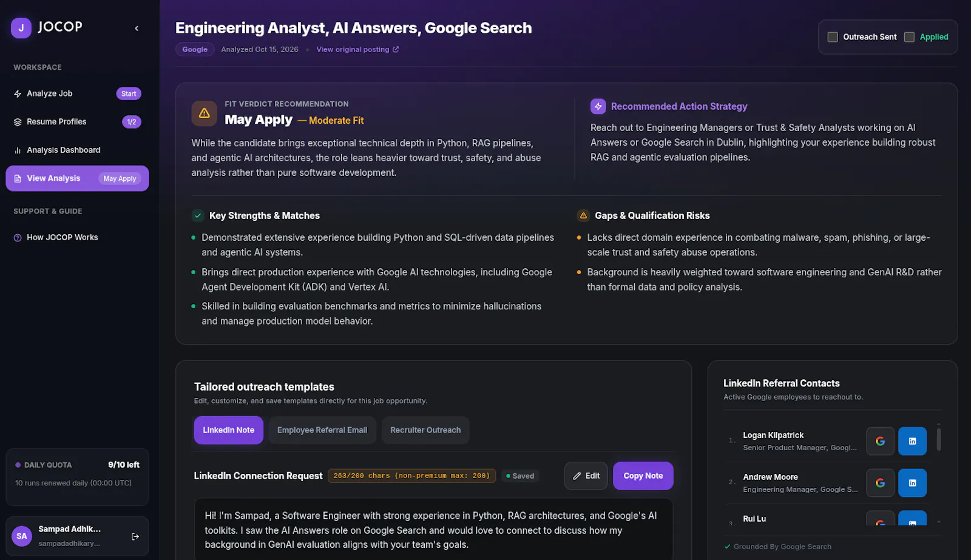Open Logan Kilpatrick's LinkedIn profile
The height and width of the screenshot is (560, 971).
point(912,441)
